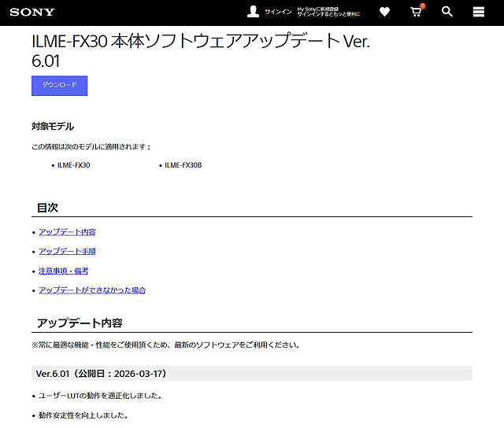The height and width of the screenshot is (428, 504).
Task: Click the ILME-FX30B model list item
Action: (183, 165)
